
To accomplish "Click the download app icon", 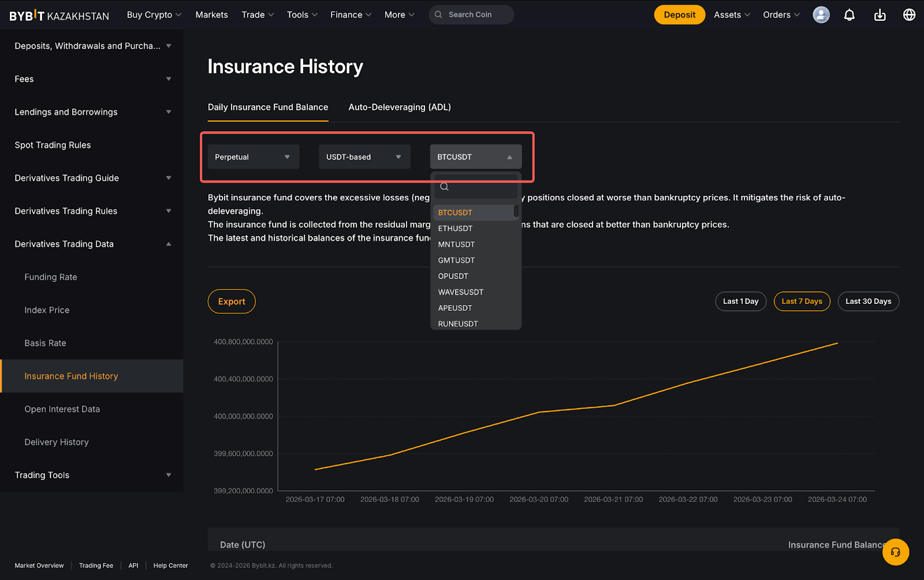I will click(880, 15).
